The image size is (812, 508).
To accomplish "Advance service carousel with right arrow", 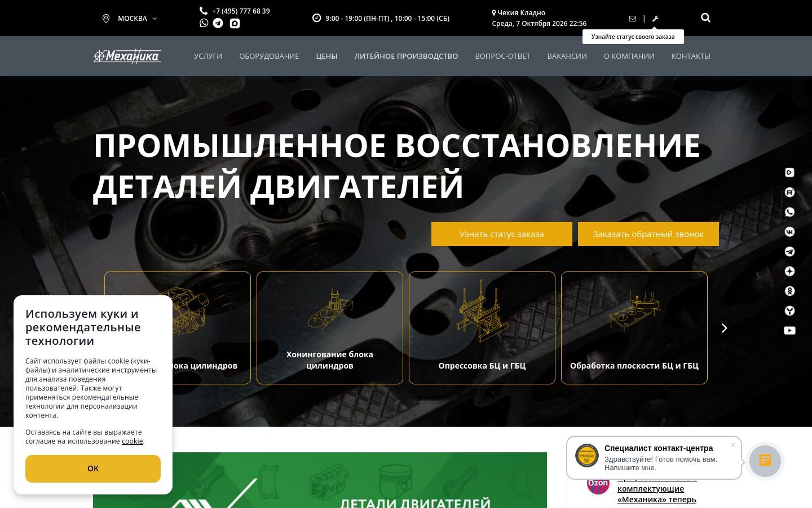I will click(x=725, y=328).
